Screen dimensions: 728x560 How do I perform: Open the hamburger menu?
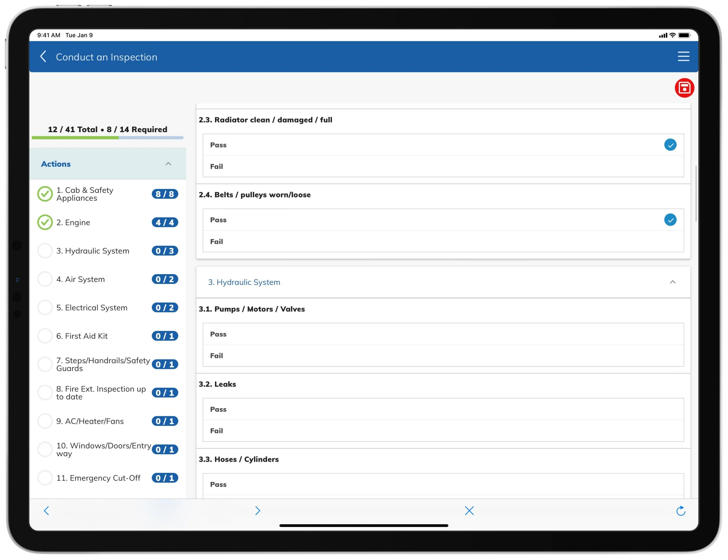tap(683, 56)
